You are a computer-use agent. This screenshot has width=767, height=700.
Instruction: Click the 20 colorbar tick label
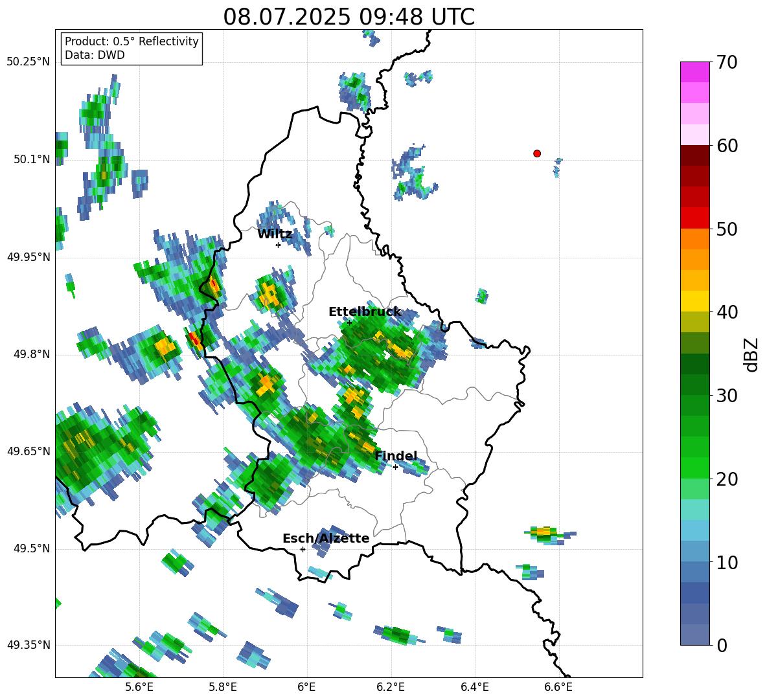pyautogui.click(x=726, y=479)
